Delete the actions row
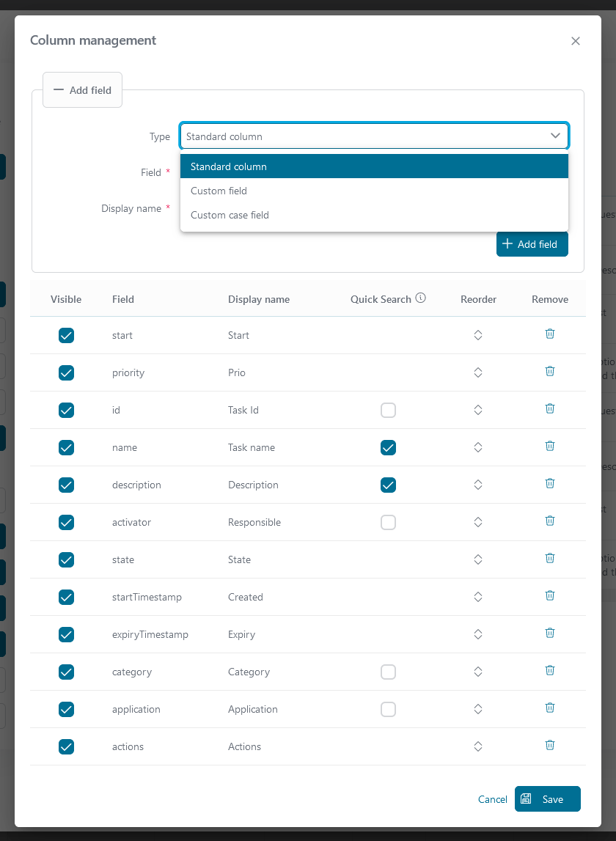Screen dimensions: 616x841 click(549, 746)
